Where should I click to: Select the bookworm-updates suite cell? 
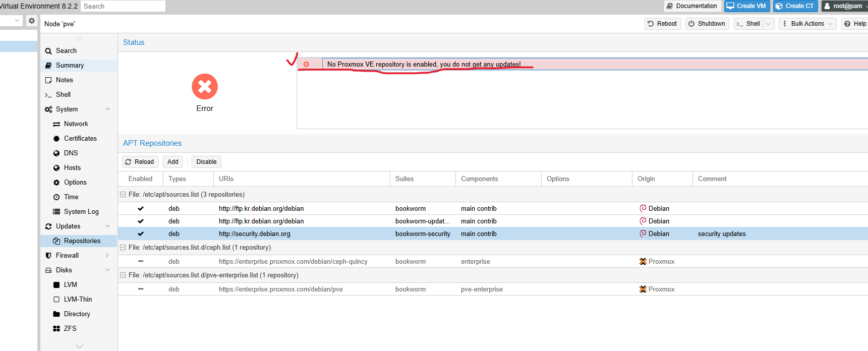coord(423,221)
